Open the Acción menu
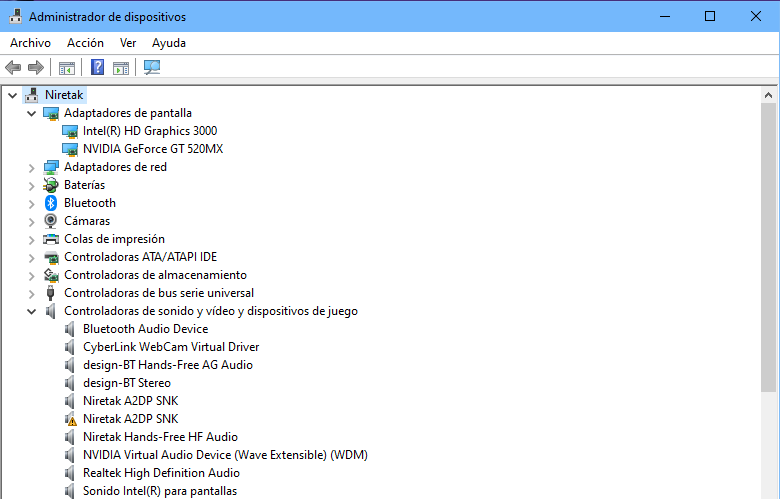The width and height of the screenshot is (780, 499). [86, 43]
